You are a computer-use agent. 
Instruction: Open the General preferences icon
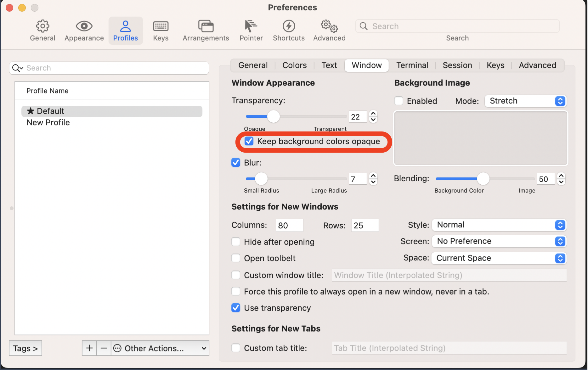(x=42, y=30)
